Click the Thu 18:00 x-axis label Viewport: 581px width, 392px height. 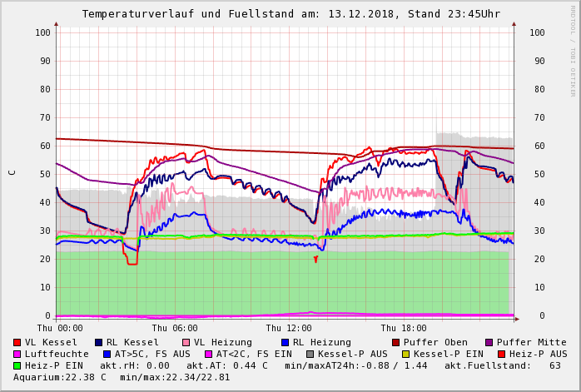coord(404,329)
